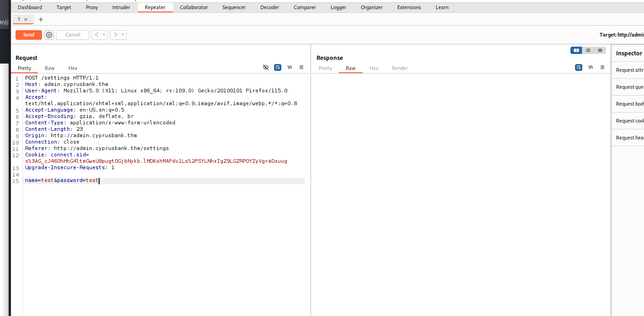Hide non-printable characters in Request panel
This screenshot has height=316, width=644.
[266, 67]
